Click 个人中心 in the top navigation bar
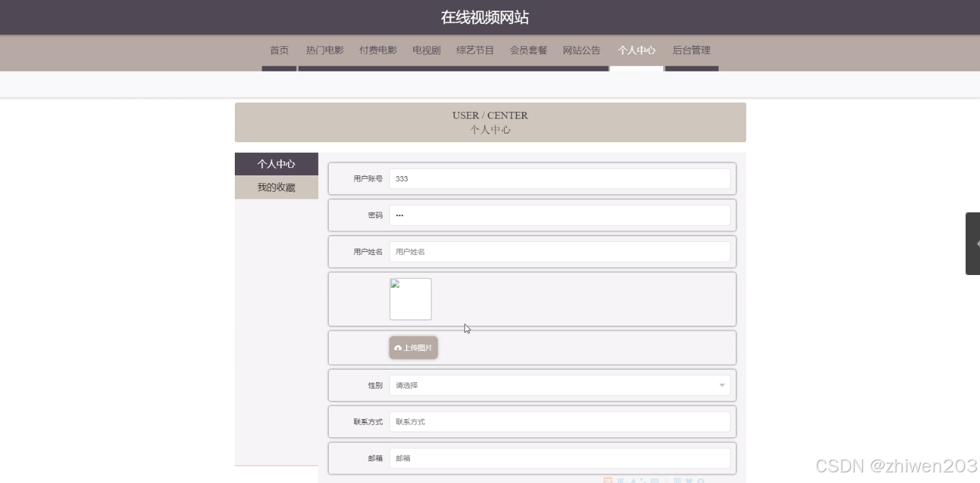This screenshot has height=483, width=980. click(636, 51)
